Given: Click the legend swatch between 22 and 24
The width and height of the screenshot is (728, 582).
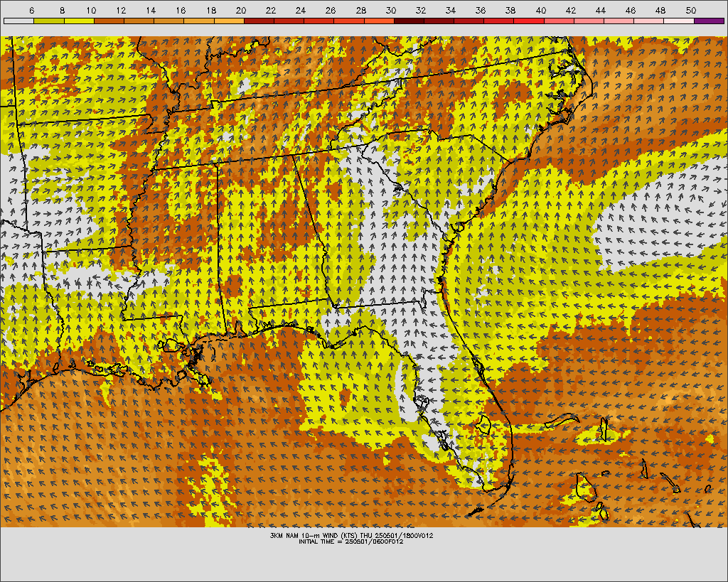Looking at the screenshot, I should tap(289, 21).
